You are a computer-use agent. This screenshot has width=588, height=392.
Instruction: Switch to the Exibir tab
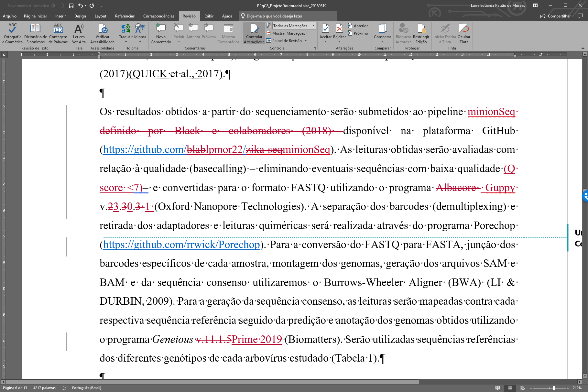click(x=209, y=16)
